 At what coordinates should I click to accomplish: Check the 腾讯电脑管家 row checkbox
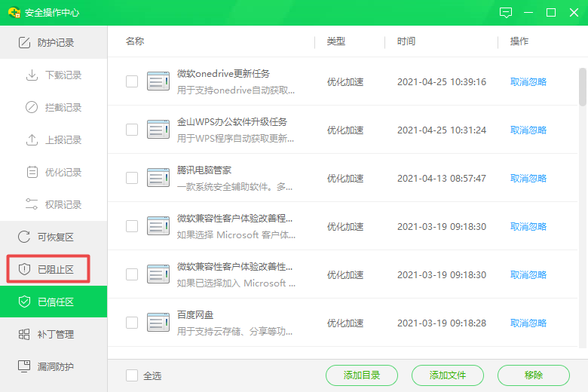[132, 178]
